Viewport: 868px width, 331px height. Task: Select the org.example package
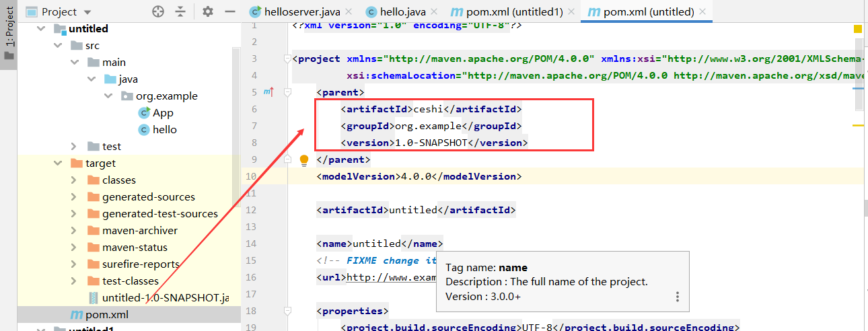coord(167,96)
